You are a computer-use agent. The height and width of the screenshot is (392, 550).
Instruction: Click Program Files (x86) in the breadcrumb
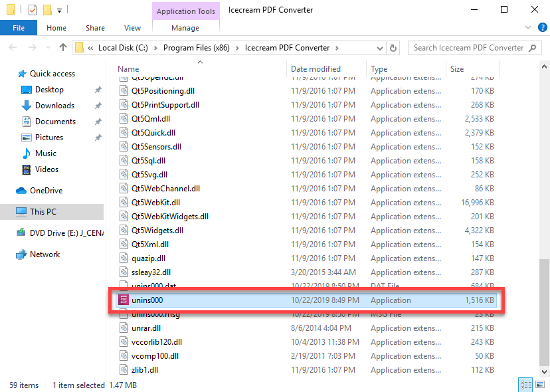pos(197,48)
